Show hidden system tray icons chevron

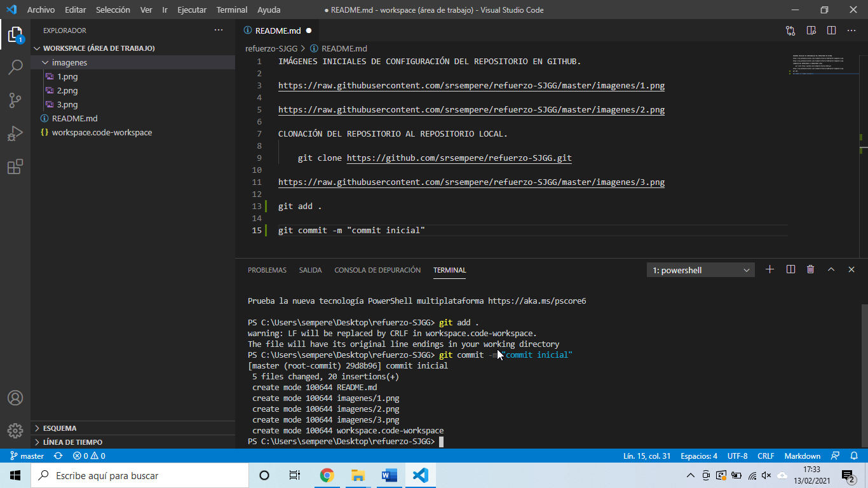point(691,475)
